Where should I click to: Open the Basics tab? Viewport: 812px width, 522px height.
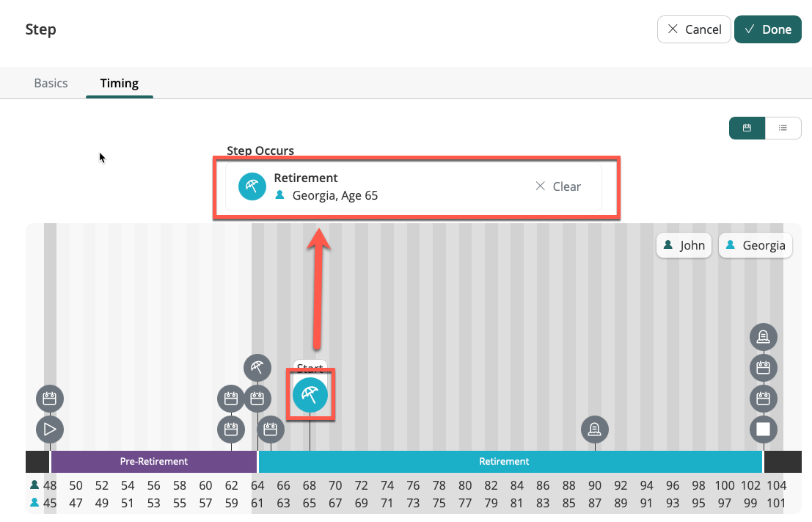tap(51, 83)
